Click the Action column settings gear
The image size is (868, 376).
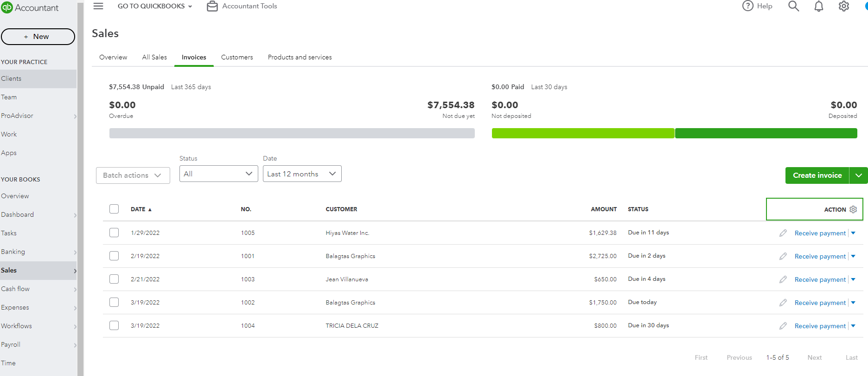pos(853,209)
